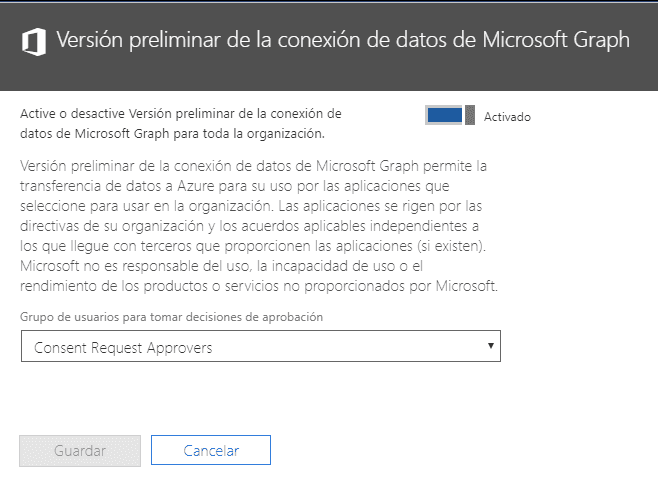Image resolution: width=658 pixels, height=501 pixels.
Task: Click the line 'directivas de su organización'
Action: pos(249,226)
